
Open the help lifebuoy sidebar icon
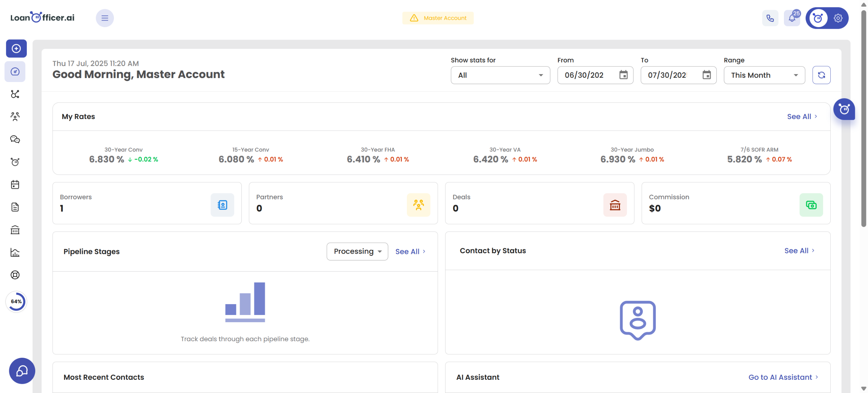pyautogui.click(x=15, y=275)
